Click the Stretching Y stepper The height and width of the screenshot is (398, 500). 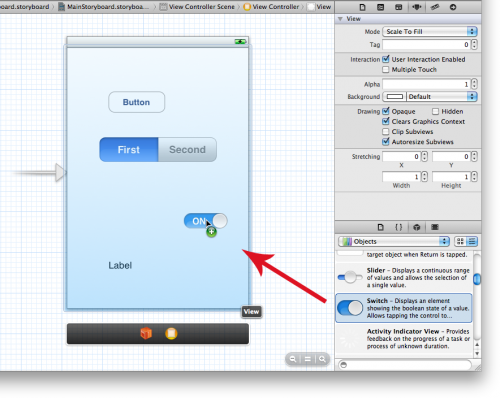(474, 156)
